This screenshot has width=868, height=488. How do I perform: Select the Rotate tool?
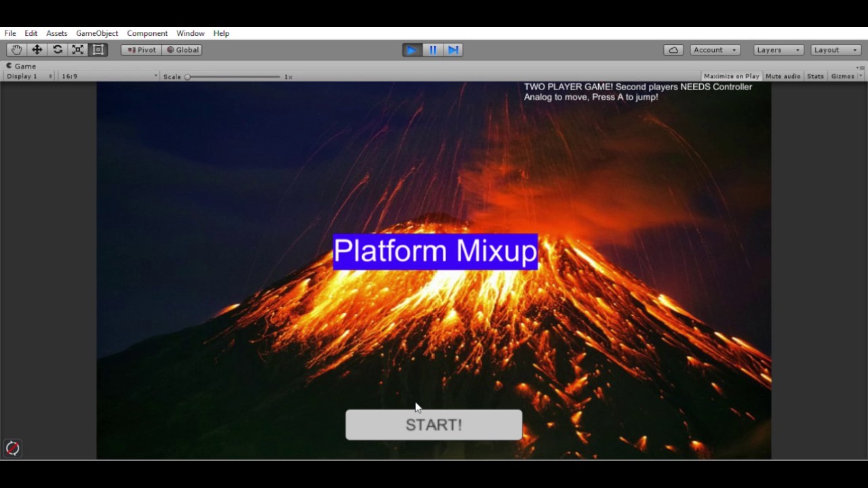tap(58, 49)
